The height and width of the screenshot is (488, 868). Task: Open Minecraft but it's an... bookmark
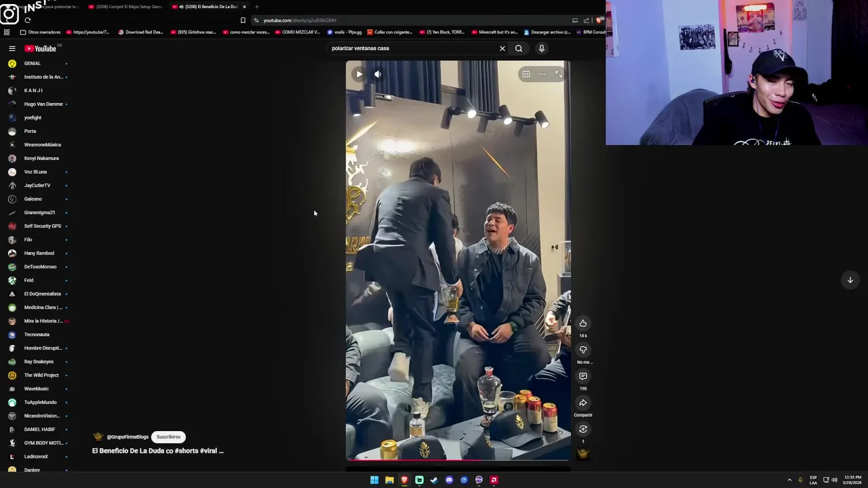(494, 32)
